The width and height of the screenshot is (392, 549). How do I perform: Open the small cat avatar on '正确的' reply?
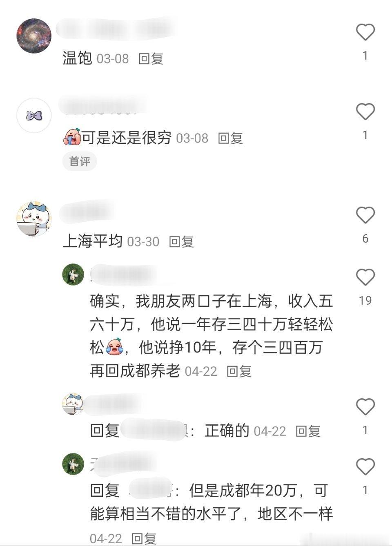point(73,404)
